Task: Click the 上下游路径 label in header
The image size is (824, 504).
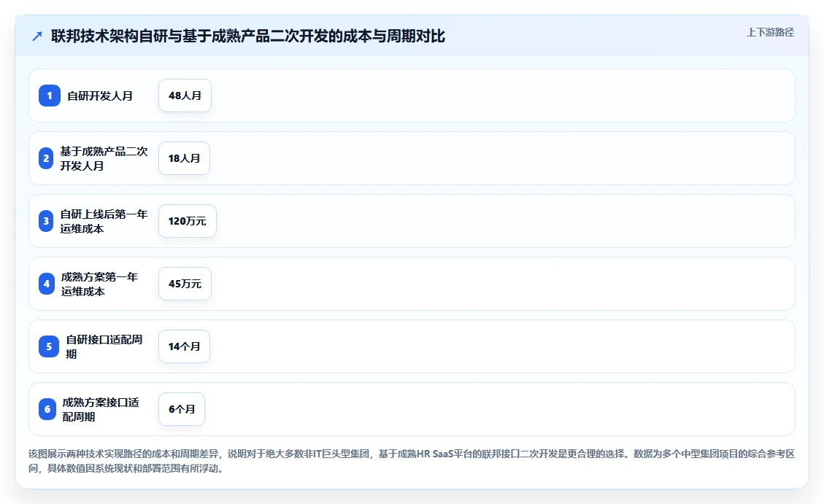Action: 770,33
